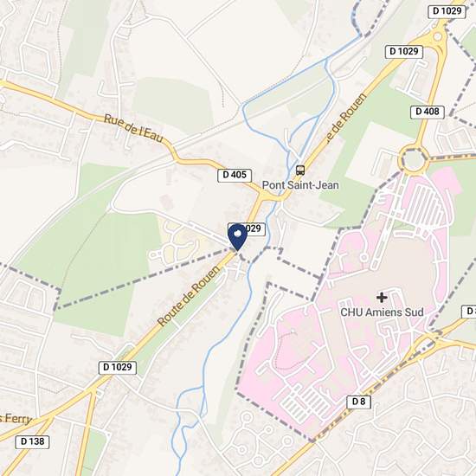The image size is (476, 476).
Task: Click the Route de Rouen label below the pin
Action: point(188,296)
